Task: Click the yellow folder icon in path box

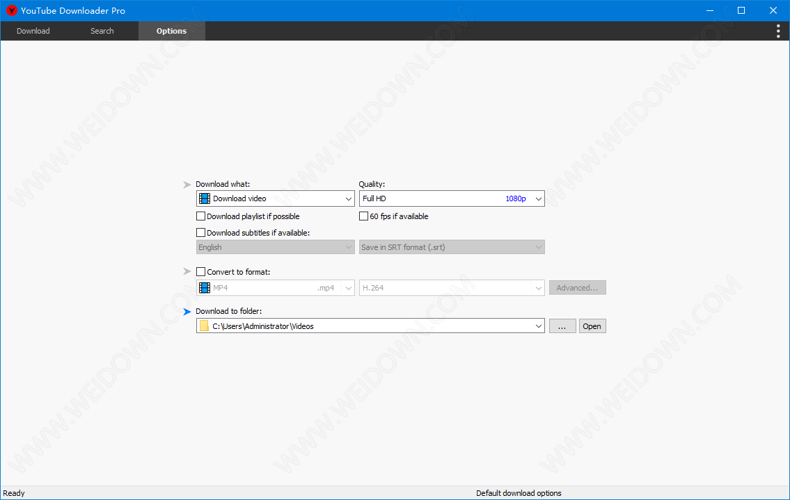Action: coord(204,326)
